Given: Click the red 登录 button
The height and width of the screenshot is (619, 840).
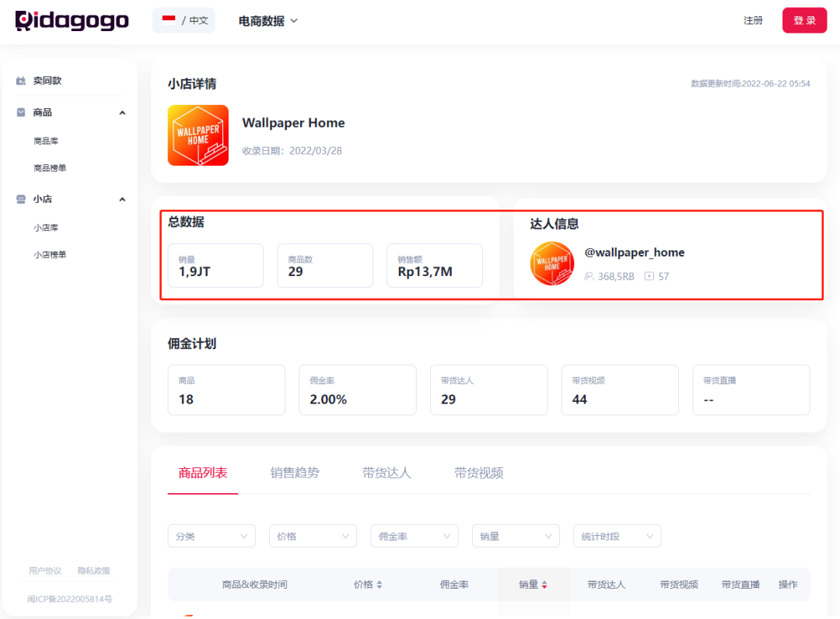Looking at the screenshot, I should (805, 20).
